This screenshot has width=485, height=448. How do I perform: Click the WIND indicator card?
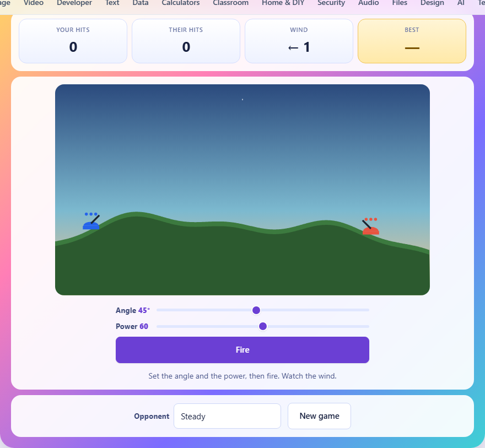299,41
